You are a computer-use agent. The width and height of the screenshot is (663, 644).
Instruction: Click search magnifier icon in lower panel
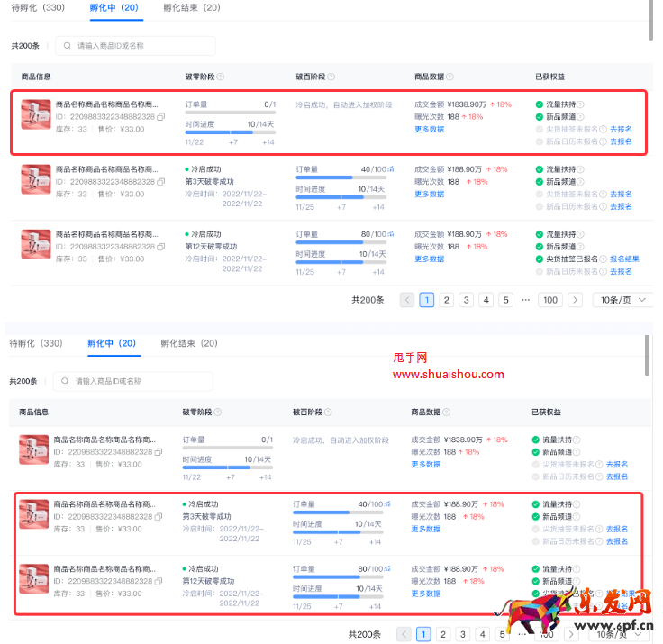65,381
